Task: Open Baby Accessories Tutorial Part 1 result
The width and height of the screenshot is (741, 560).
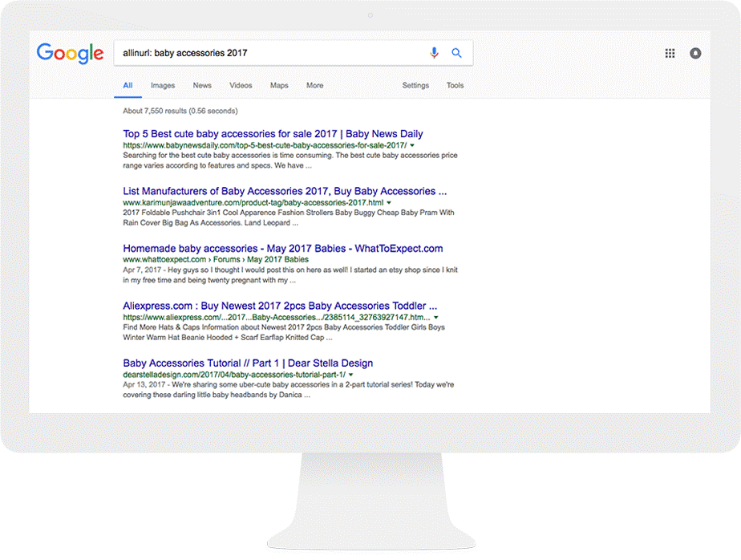Action: pos(248,363)
